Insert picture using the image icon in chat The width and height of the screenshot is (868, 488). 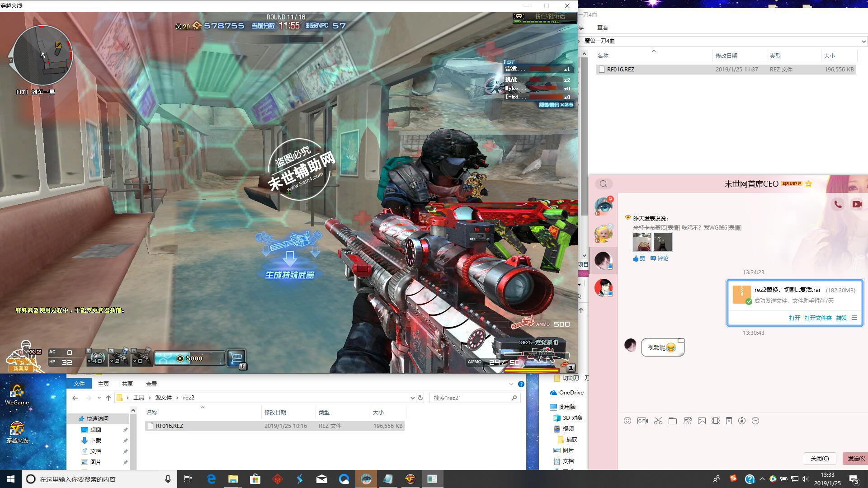click(702, 421)
